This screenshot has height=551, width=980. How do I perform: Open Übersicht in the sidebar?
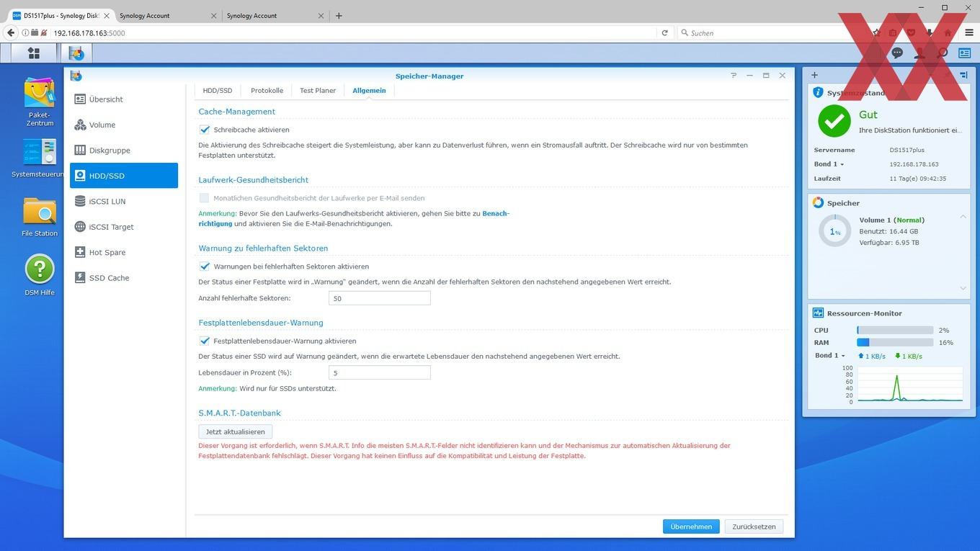[x=124, y=99]
